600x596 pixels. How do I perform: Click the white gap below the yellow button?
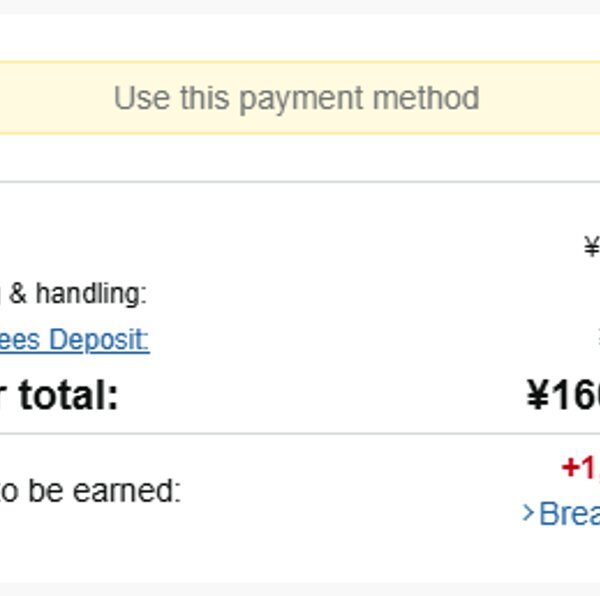[300, 157]
